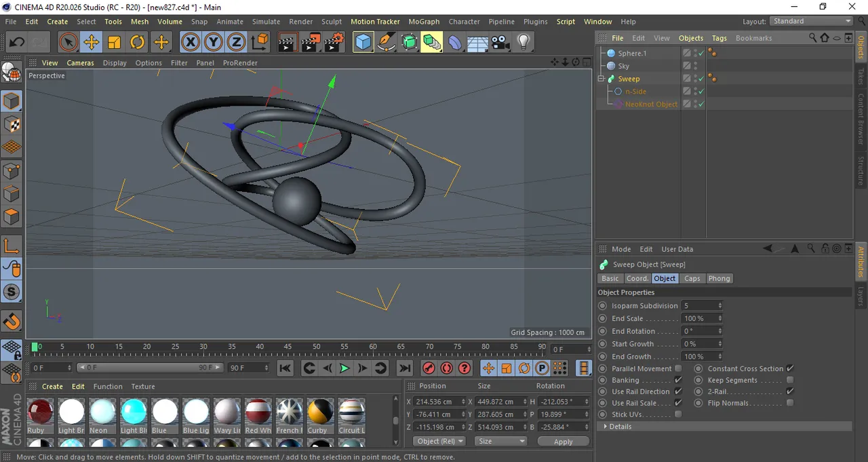Viewport: 868px width, 462px height.
Task: Select the Move tool in top toolbar
Action: [91, 43]
